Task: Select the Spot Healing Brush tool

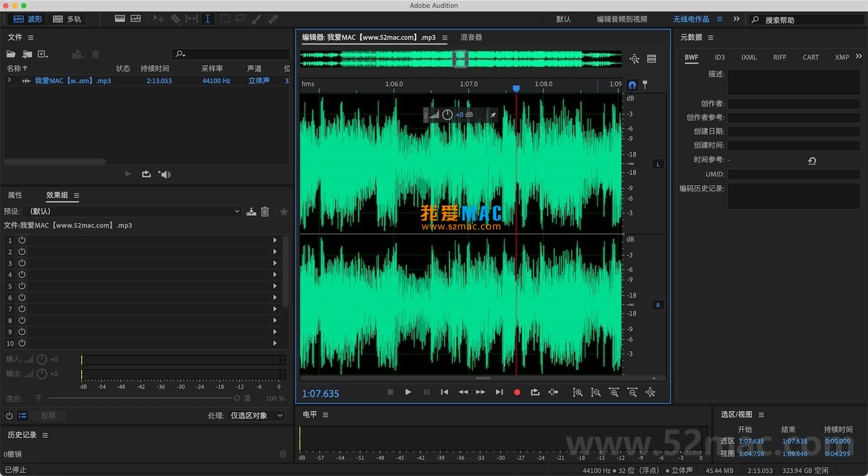Action: pos(272,19)
